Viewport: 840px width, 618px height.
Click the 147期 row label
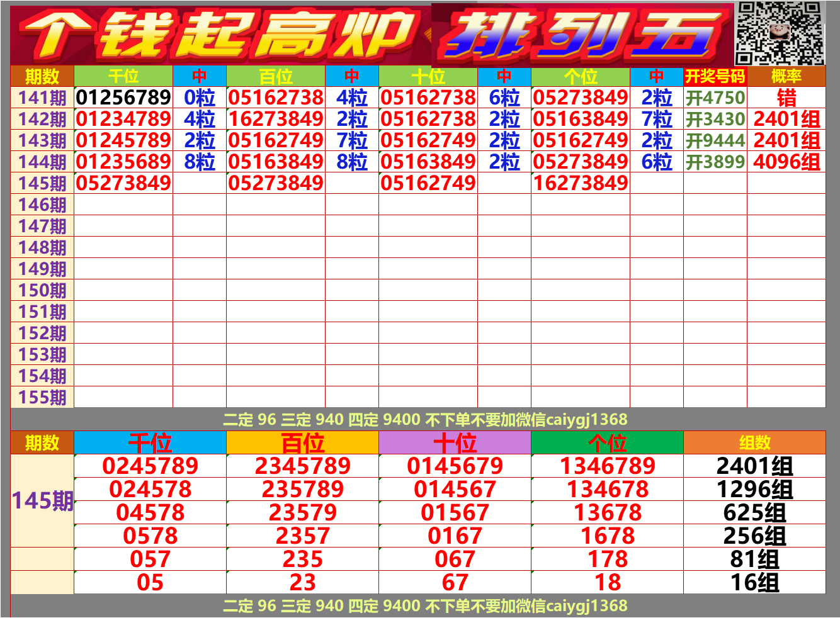[42, 226]
